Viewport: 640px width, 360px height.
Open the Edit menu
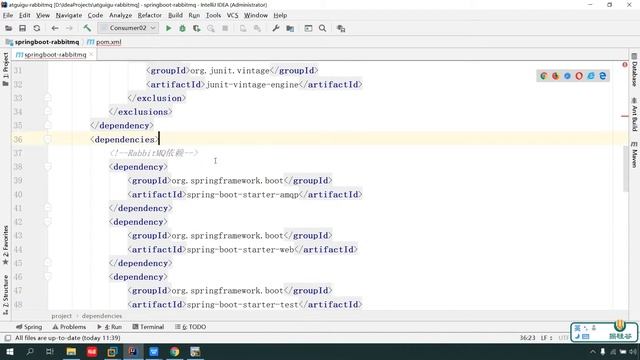(x=24, y=15)
